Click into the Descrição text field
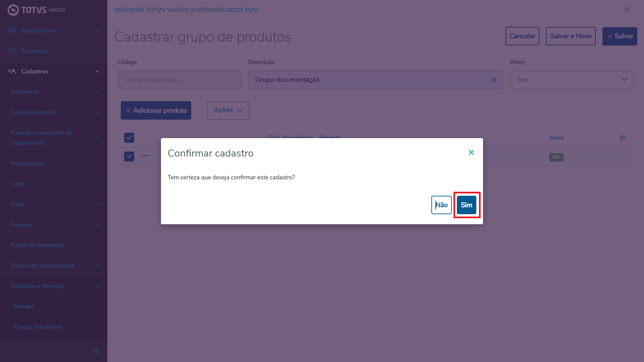The image size is (644, 362). [369, 80]
